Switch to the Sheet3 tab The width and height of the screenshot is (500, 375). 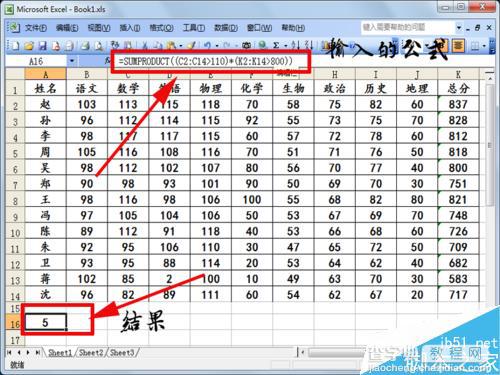(x=122, y=353)
